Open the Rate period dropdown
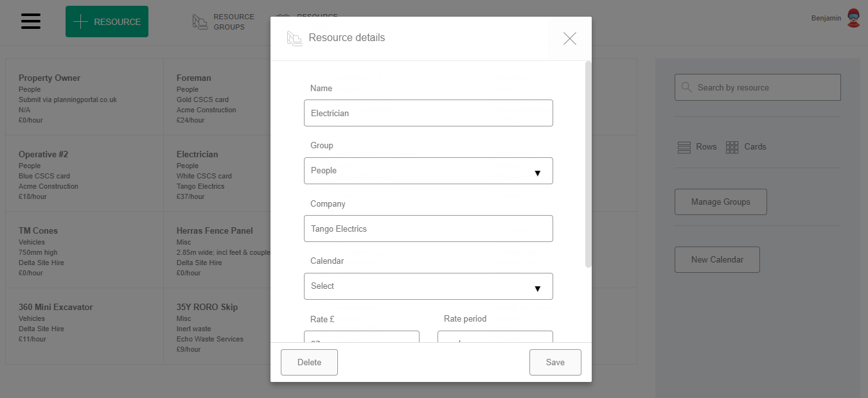 pyautogui.click(x=495, y=337)
